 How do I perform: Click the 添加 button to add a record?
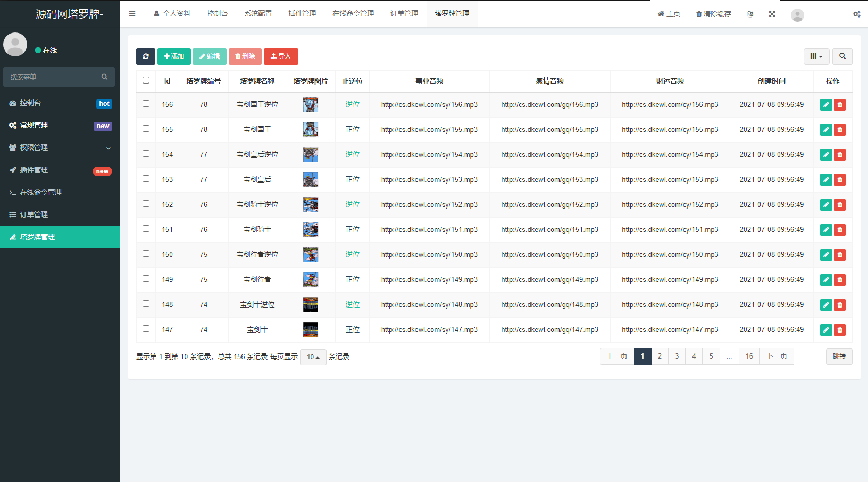[174, 56]
